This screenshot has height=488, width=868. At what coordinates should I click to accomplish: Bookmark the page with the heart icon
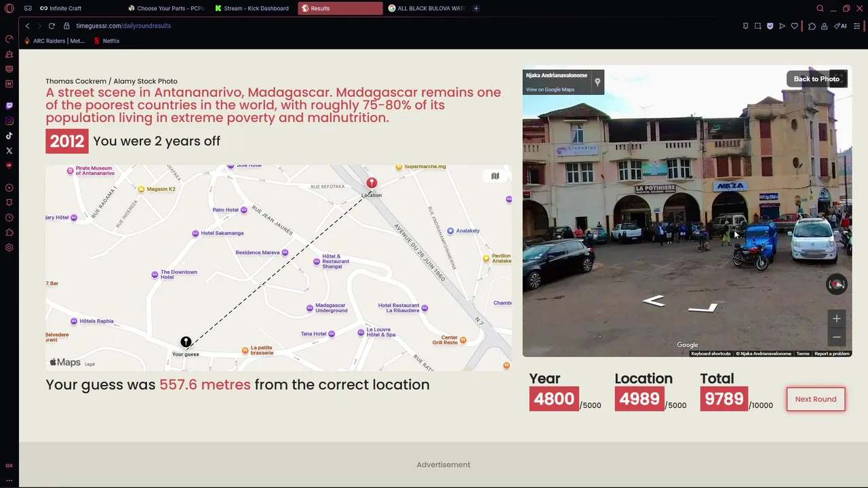794,26
